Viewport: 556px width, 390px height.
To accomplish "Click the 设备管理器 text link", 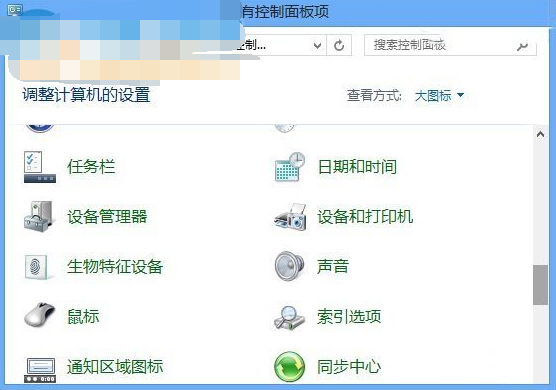I will tap(107, 217).
